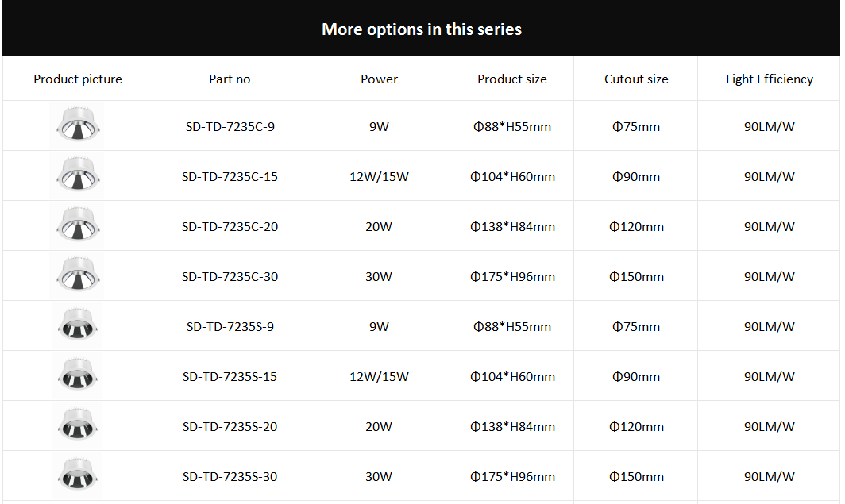The width and height of the screenshot is (845, 504).
Task: Click the 'Product picture' column header
Action: pyautogui.click(x=78, y=79)
